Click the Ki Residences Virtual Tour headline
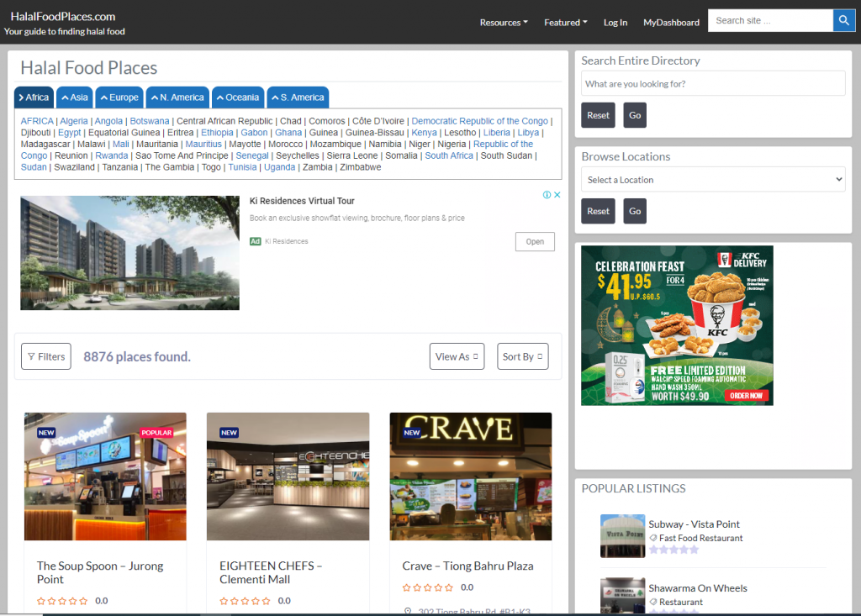The width and height of the screenshot is (861, 616). point(302,201)
